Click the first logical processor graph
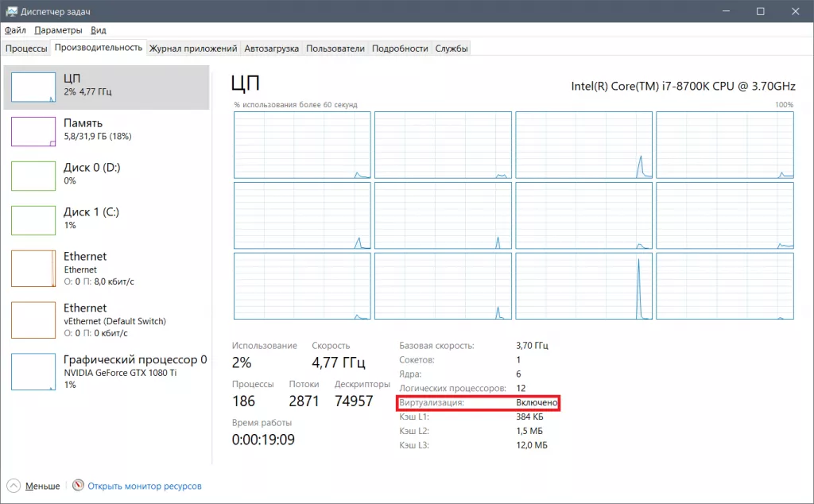Image resolution: width=814 pixels, height=504 pixels. pyautogui.click(x=302, y=145)
